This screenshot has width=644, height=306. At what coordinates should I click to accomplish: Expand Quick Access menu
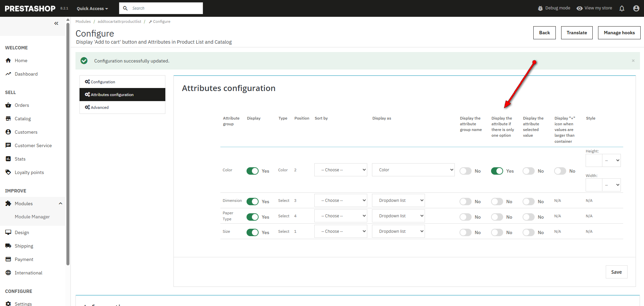click(x=92, y=8)
